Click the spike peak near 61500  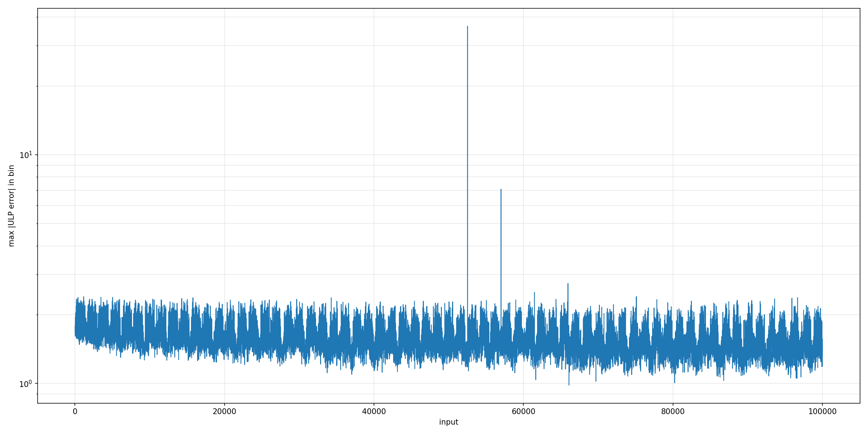click(534, 293)
